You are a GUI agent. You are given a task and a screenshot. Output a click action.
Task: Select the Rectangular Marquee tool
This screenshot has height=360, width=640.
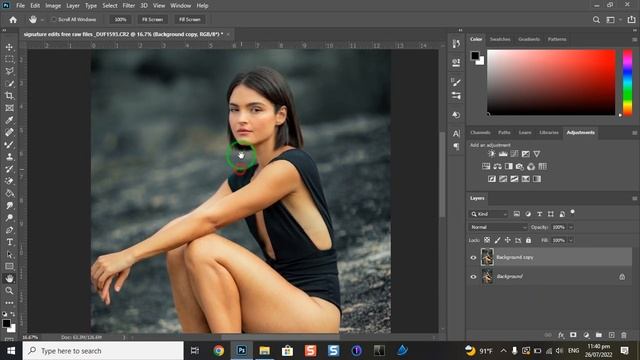click(9, 60)
